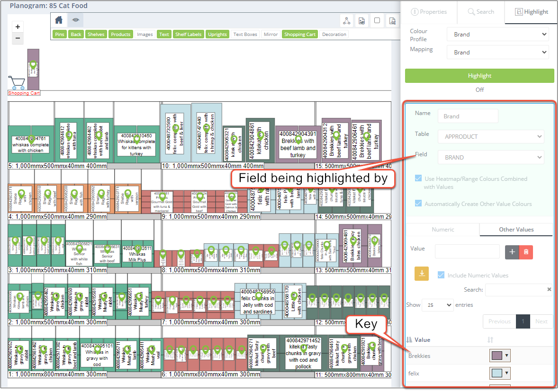Toggle Include Numeric Values checkbox
This screenshot has height=392, width=560.
tap(441, 275)
